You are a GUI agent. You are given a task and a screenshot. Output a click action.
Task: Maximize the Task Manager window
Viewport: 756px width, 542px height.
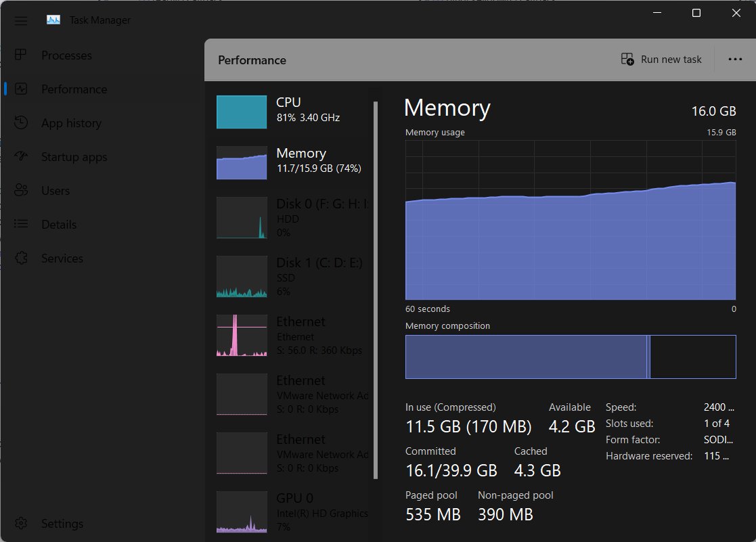696,13
